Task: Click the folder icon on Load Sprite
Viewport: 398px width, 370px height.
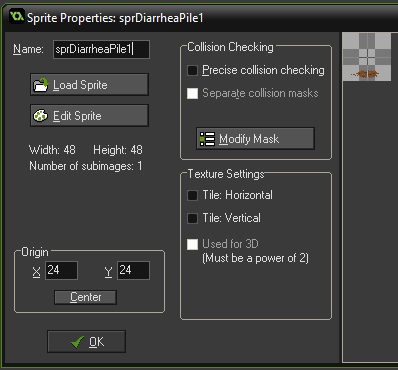Action: click(41, 85)
